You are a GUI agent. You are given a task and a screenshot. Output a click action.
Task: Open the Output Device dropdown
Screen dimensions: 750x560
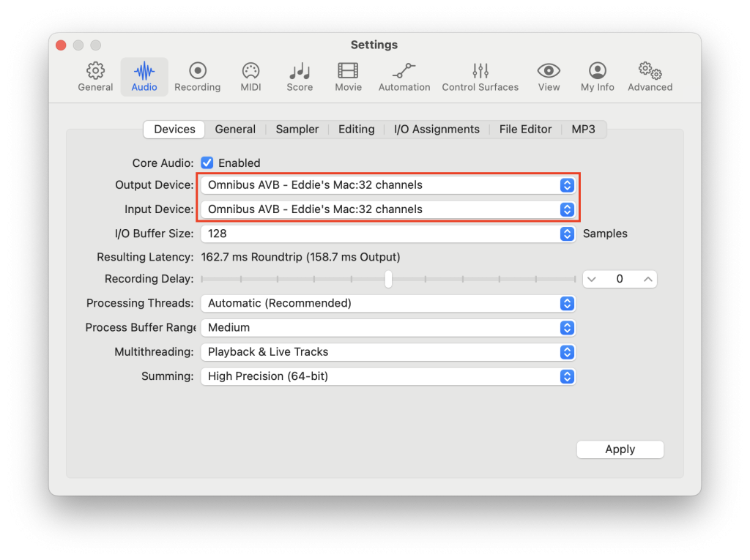pyautogui.click(x=388, y=185)
